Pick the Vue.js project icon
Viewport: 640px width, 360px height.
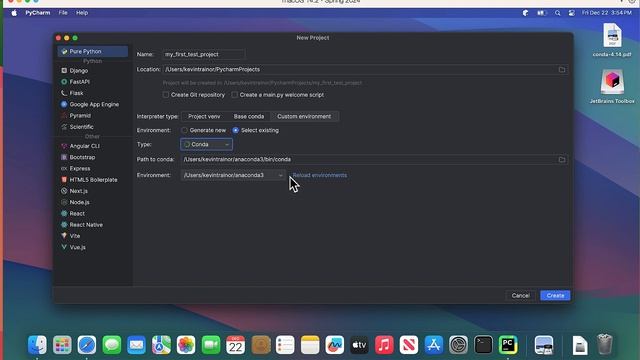tap(64, 247)
